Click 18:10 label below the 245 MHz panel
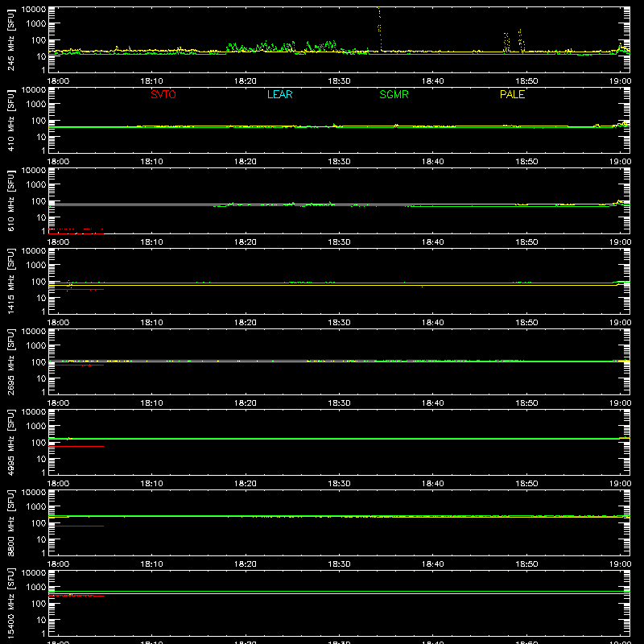Screen dimensions: 644x644 [151, 81]
